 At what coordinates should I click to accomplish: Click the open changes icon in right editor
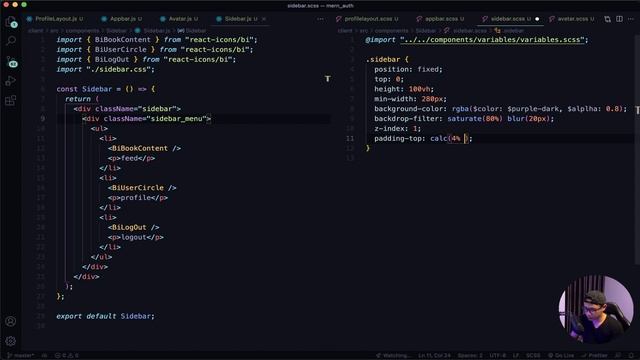pos(607,19)
